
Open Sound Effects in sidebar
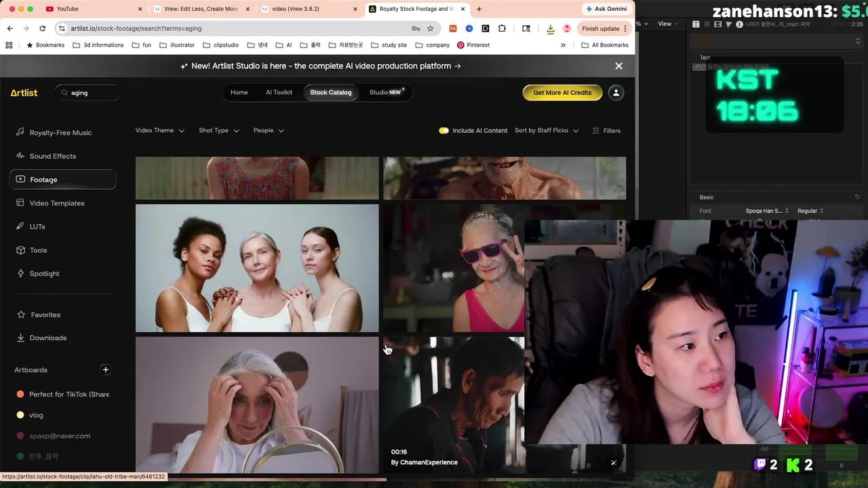point(53,156)
